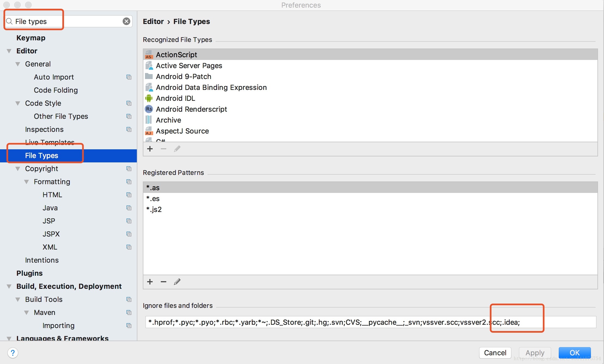This screenshot has width=604, height=364.
Task: Select Android Renderscript file type row
Action: (x=370, y=109)
